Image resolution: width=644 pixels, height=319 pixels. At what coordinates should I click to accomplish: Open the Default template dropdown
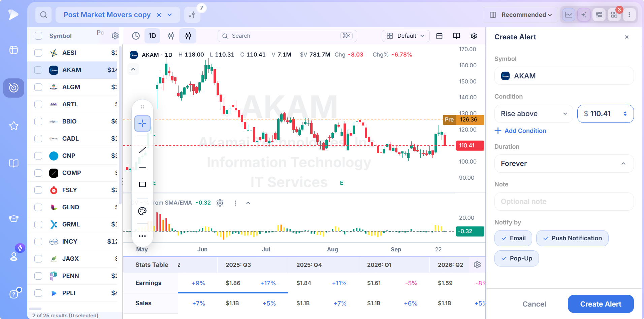[406, 36]
